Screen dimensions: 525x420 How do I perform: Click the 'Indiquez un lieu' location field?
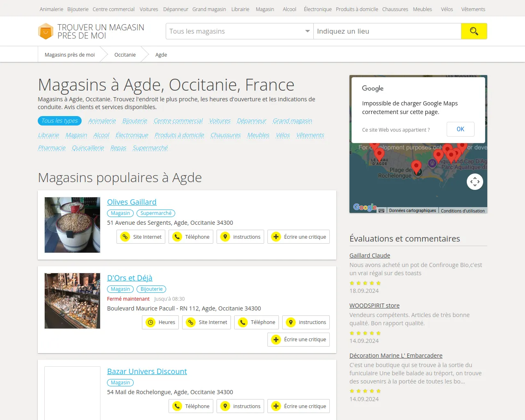(x=387, y=31)
